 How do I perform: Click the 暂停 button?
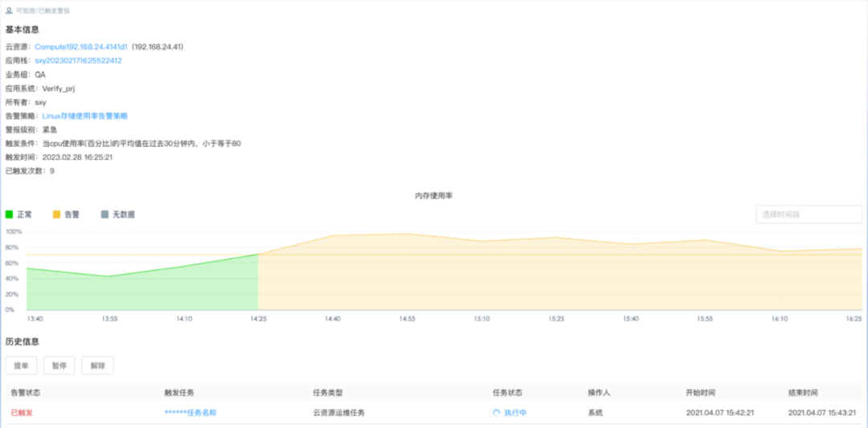pos(59,365)
